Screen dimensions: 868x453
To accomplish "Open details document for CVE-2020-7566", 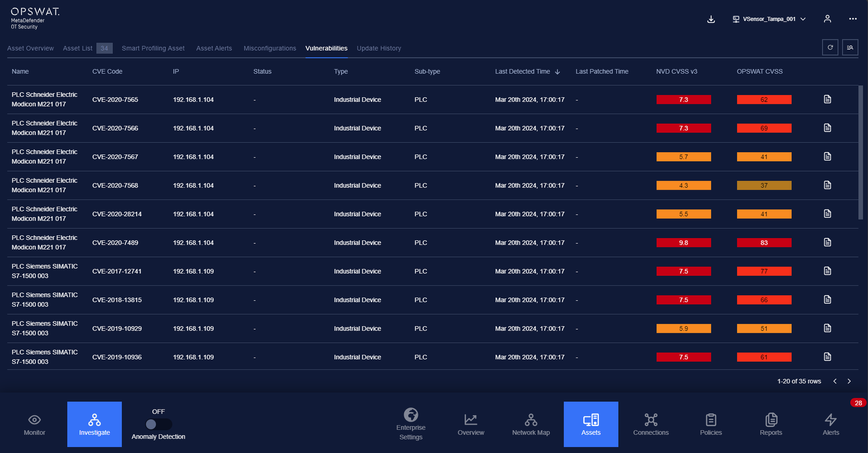I will (827, 128).
